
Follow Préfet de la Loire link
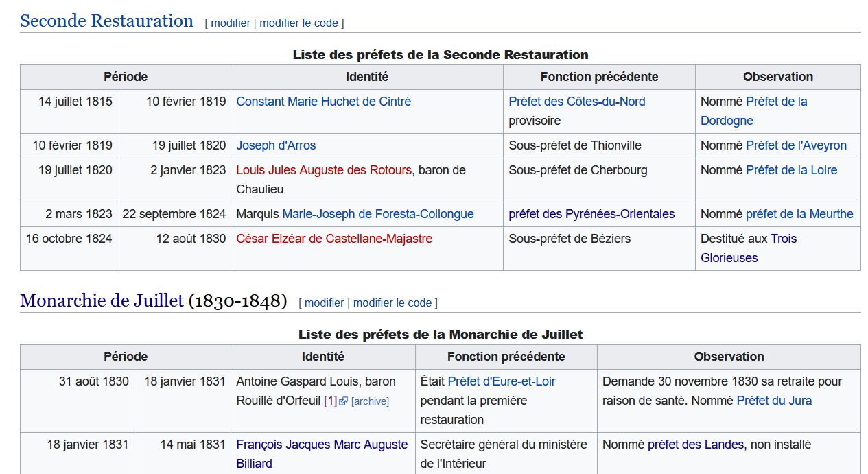pyautogui.click(x=791, y=170)
